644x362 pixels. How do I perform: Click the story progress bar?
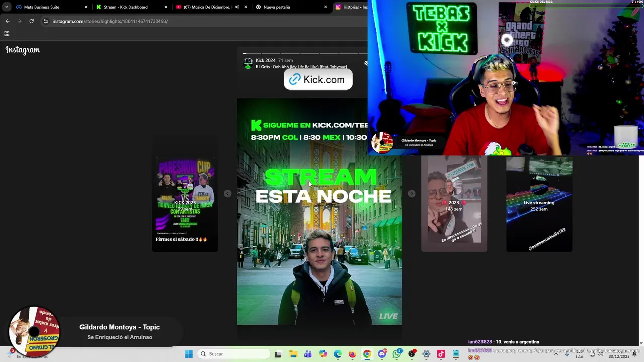coord(305,53)
